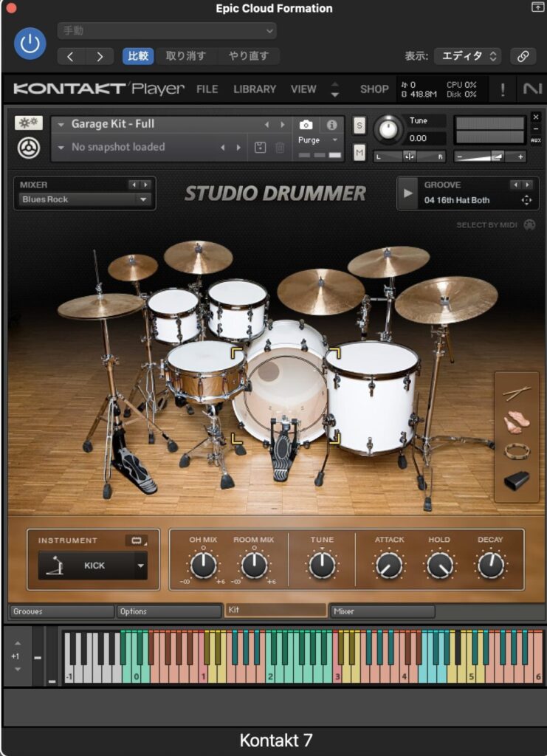
Task: Open the KICK instrument dropdown
Action: [x=92, y=565]
